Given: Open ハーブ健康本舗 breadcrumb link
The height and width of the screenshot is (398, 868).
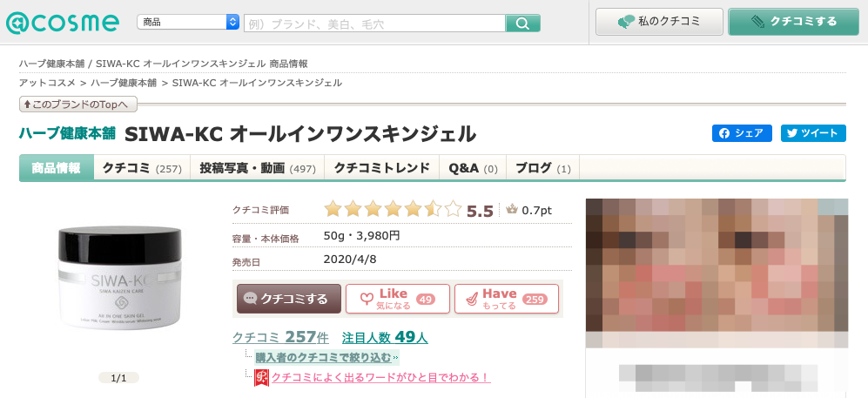Looking at the screenshot, I should coord(124,83).
